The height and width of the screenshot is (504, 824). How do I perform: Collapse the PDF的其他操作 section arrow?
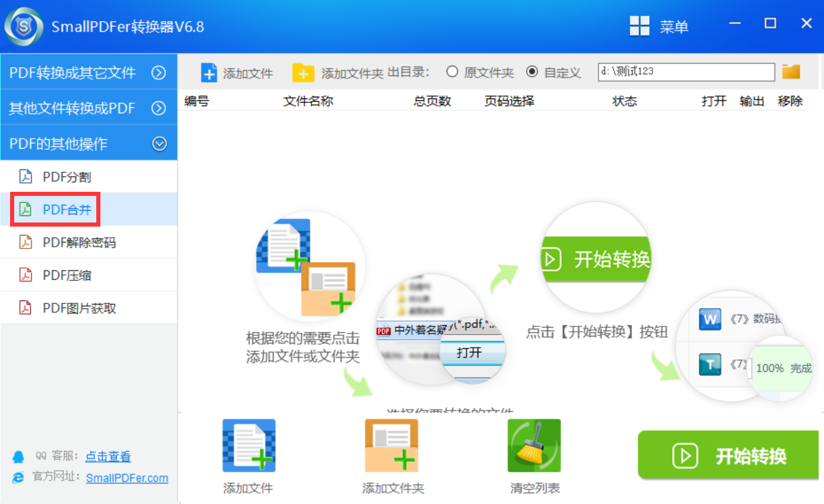click(159, 143)
